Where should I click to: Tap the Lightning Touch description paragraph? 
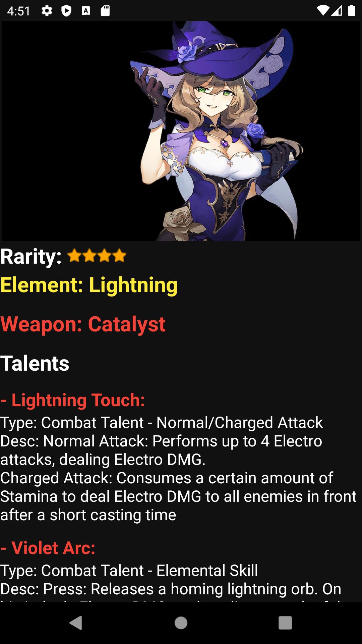[178, 469]
